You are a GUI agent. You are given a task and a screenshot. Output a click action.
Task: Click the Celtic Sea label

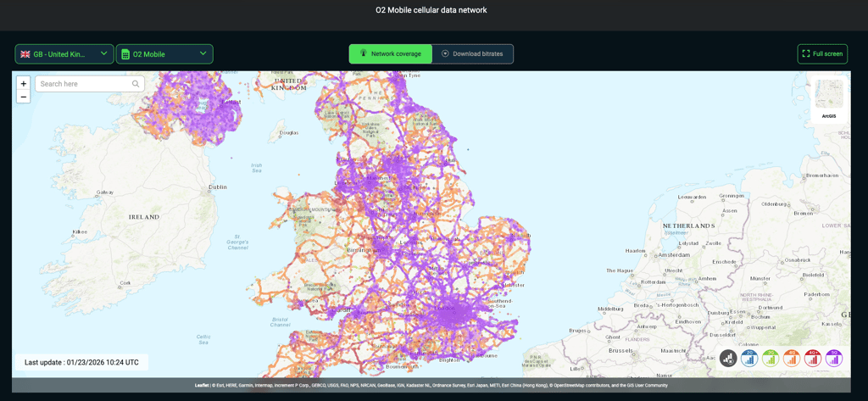pos(203,339)
